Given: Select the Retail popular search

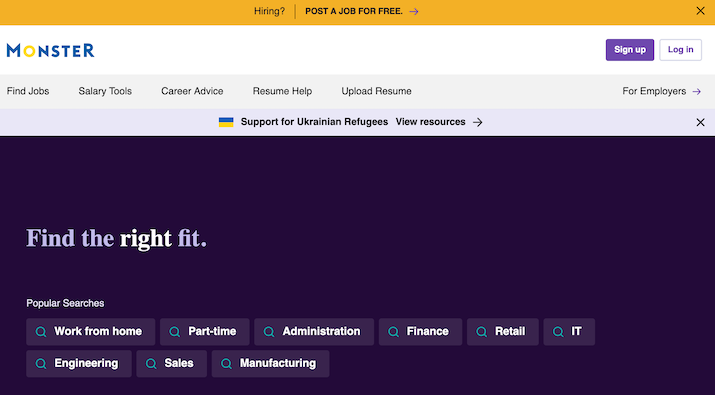Looking at the screenshot, I should click(503, 332).
